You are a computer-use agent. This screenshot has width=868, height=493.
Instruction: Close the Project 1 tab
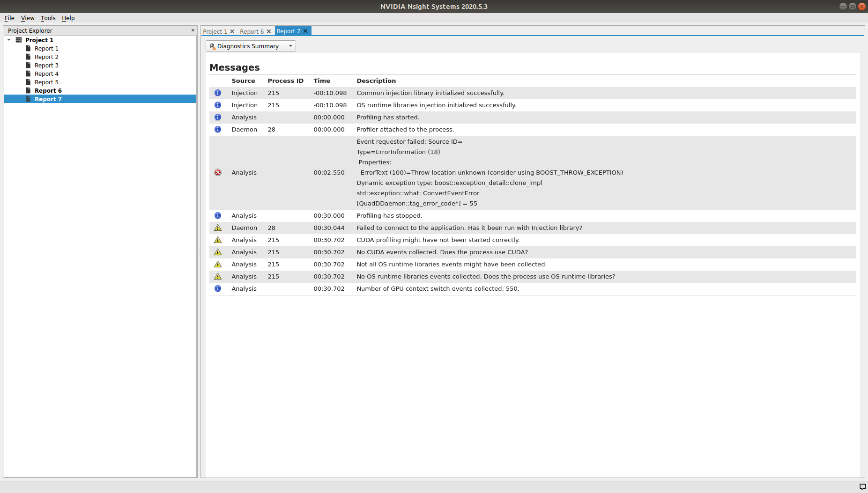pos(232,31)
